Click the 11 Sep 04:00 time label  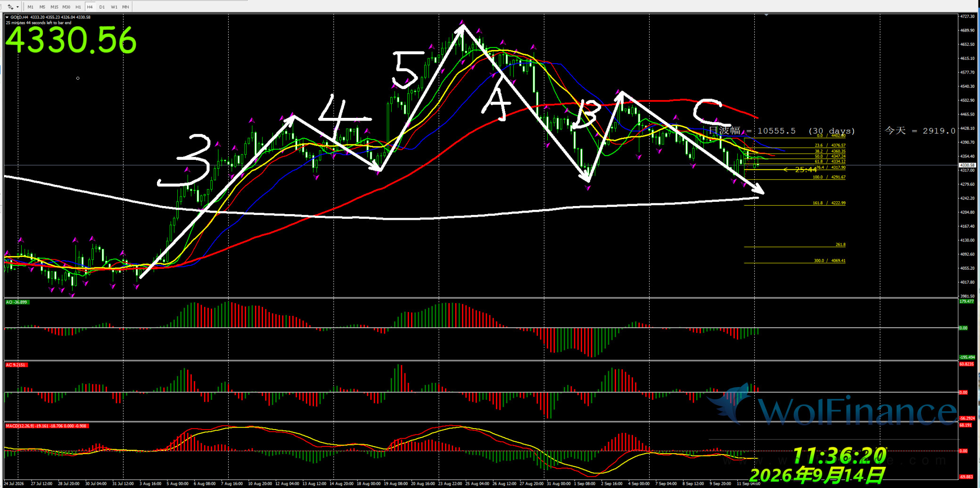(749, 484)
